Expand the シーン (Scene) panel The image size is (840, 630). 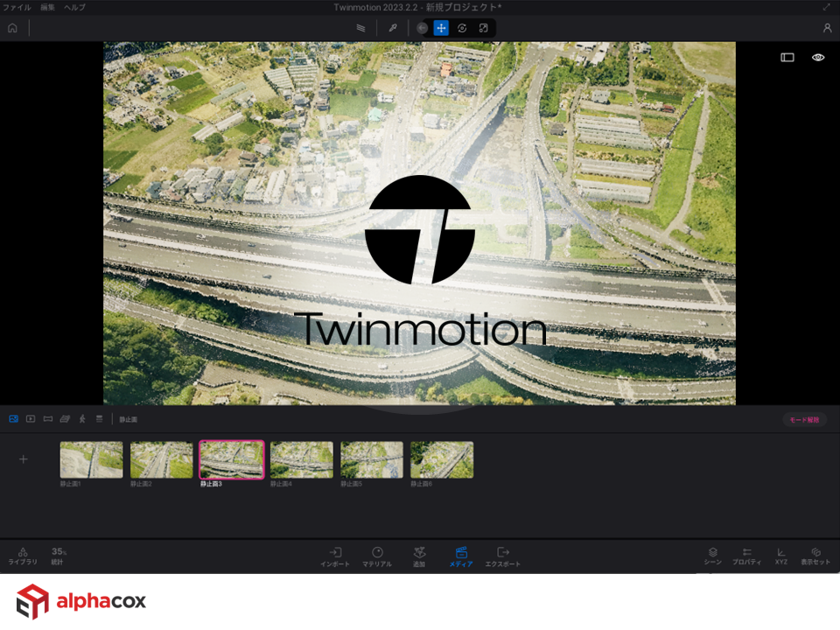point(713,556)
